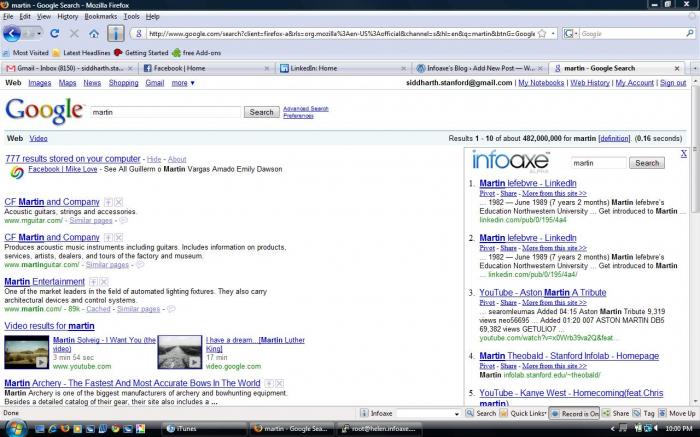Hide the results stored on your computer

[x=154, y=159]
